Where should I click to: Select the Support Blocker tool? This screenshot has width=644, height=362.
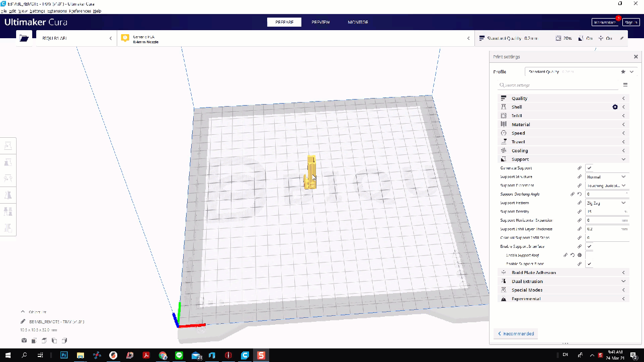(8, 227)
